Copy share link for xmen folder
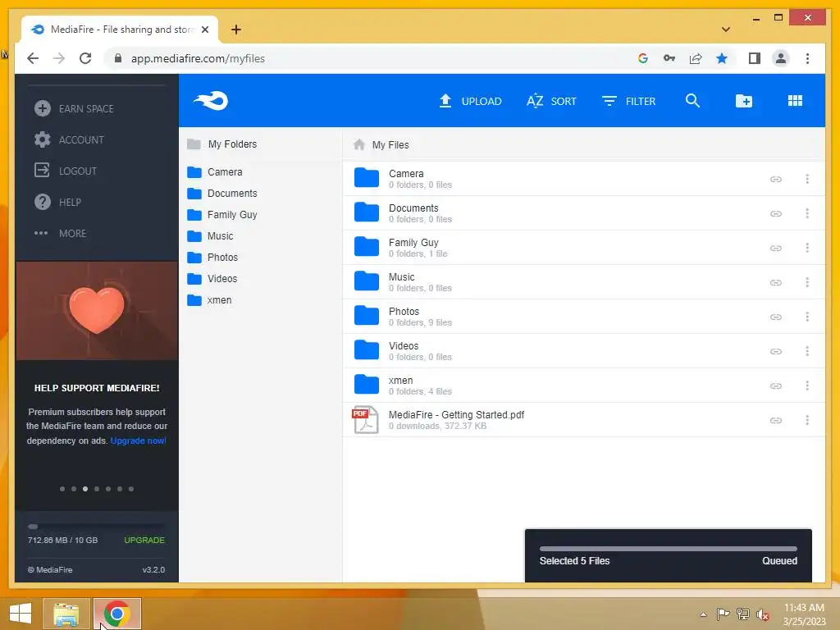This screenshot has width=840, height=630. [776, 386]
